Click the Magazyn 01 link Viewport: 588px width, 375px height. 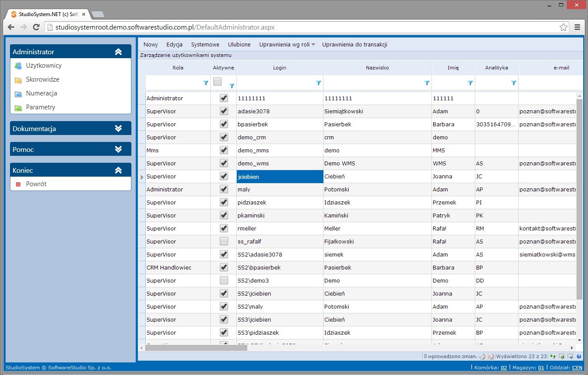(x=541, y=368)
